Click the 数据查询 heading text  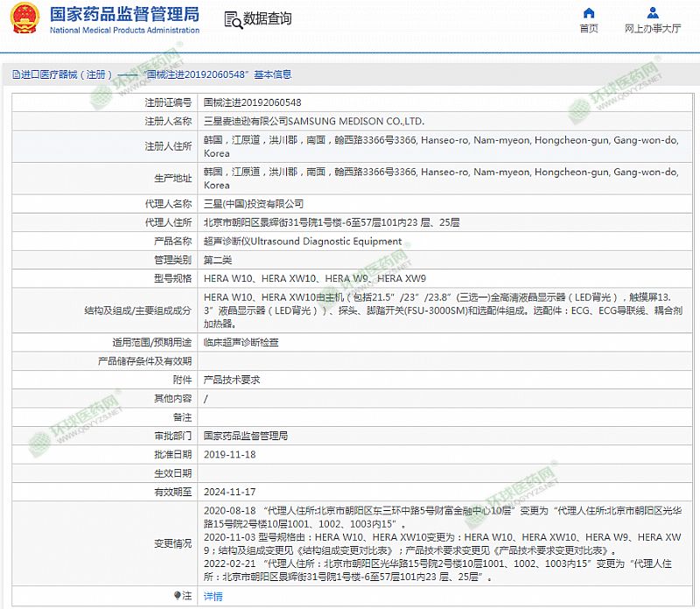tap(268, 19)
